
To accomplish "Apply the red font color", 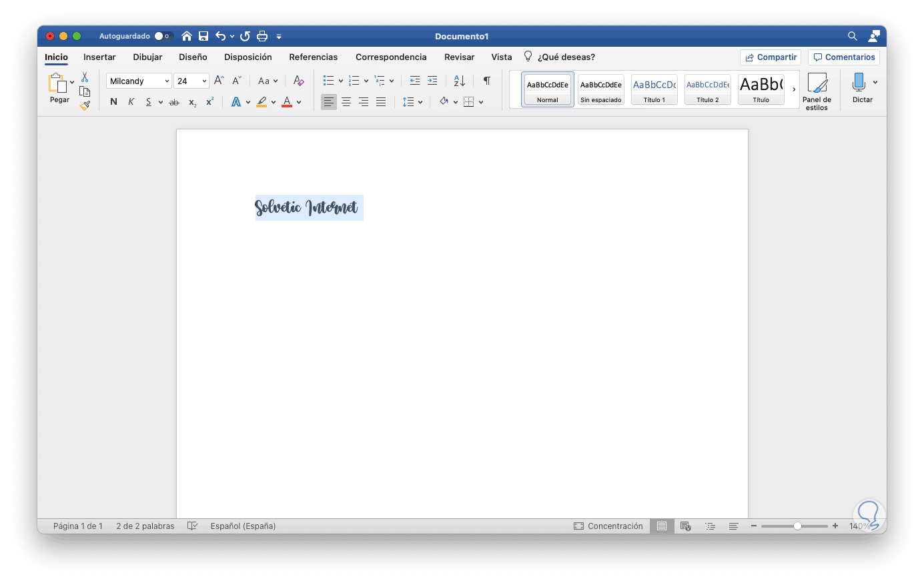I will click(x=287, y=102).
